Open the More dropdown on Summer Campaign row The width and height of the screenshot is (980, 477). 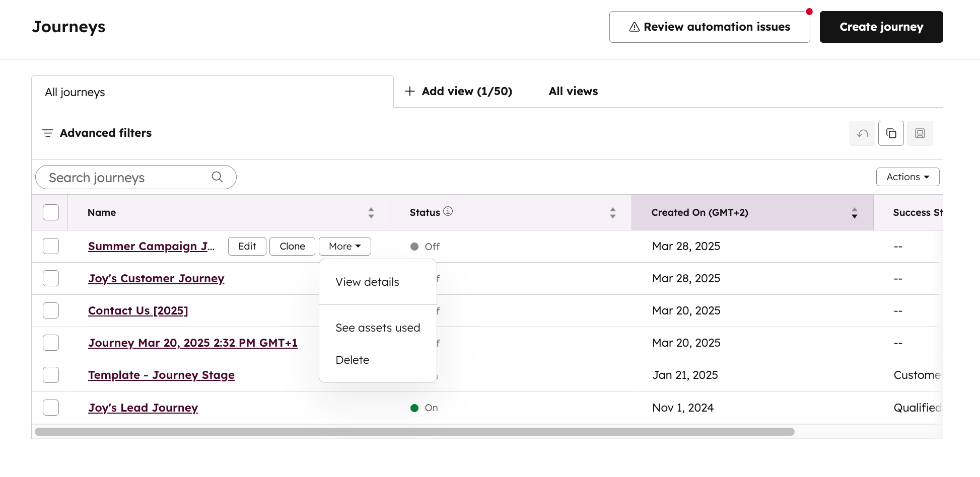pos(344,246)
